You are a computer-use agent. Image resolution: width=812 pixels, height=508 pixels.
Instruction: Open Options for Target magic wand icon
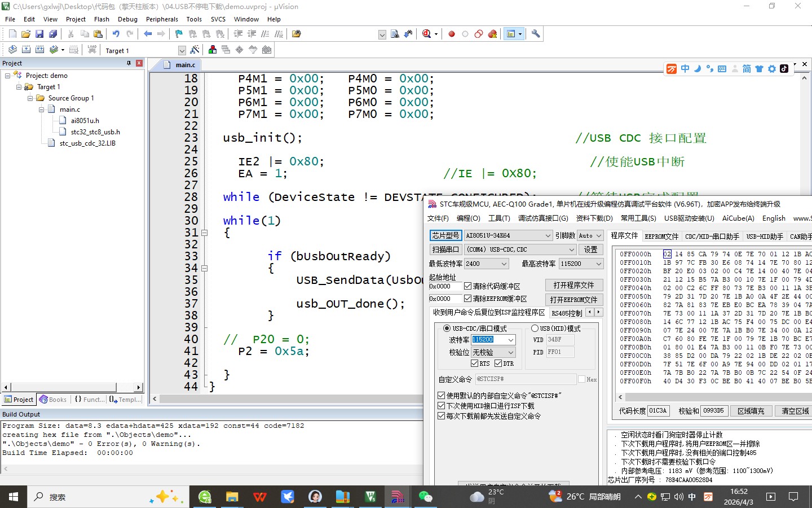click(x=195, y=50)
